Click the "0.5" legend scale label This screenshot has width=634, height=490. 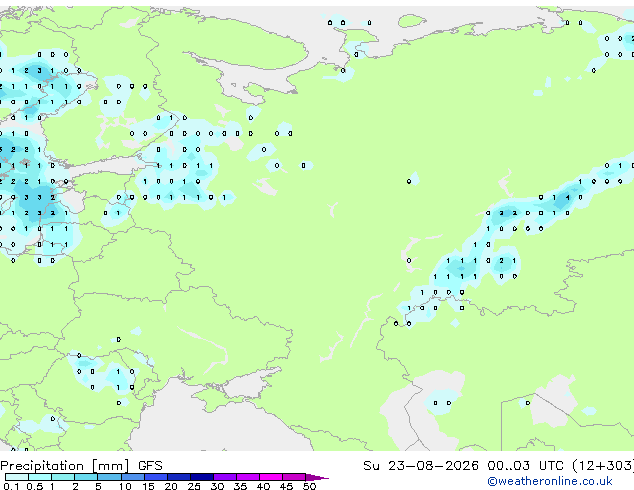[x=35, y=486]
